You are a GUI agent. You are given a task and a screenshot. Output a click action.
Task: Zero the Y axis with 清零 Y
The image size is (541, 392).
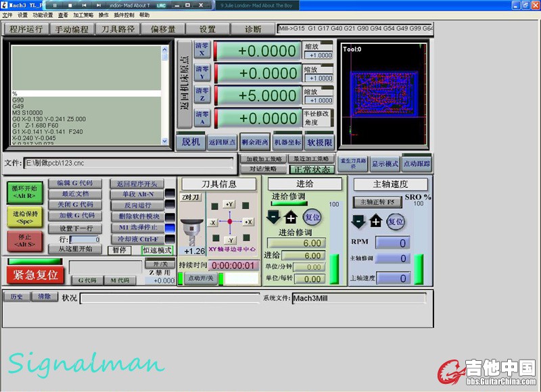(202, 72)
